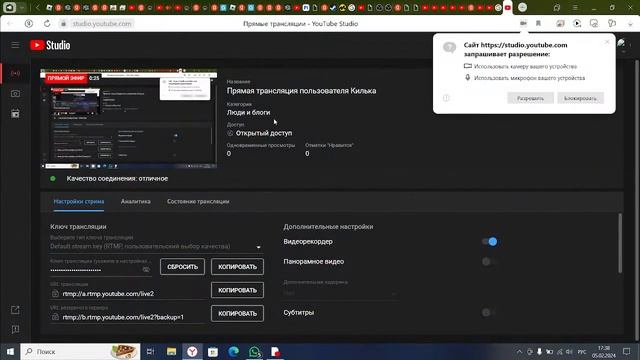Click the stream settings panel scrollbar
The height and width of the screenshot is (360, 640).
tap(620, 243)
